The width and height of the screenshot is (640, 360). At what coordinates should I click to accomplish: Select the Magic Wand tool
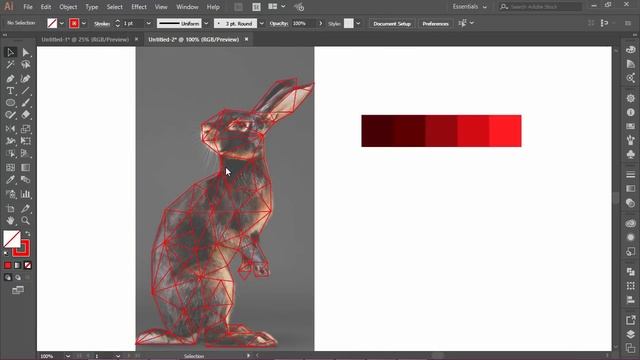[x=10, y=64]
